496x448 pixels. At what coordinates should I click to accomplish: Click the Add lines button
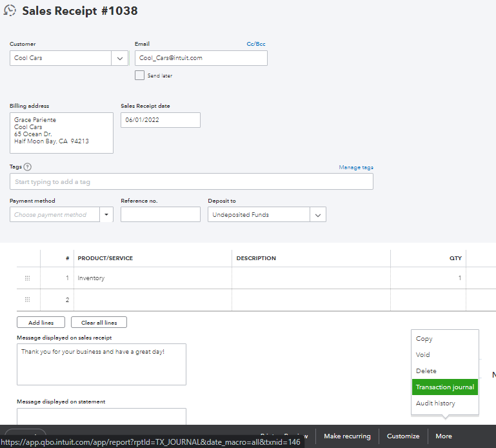(41, 322)
